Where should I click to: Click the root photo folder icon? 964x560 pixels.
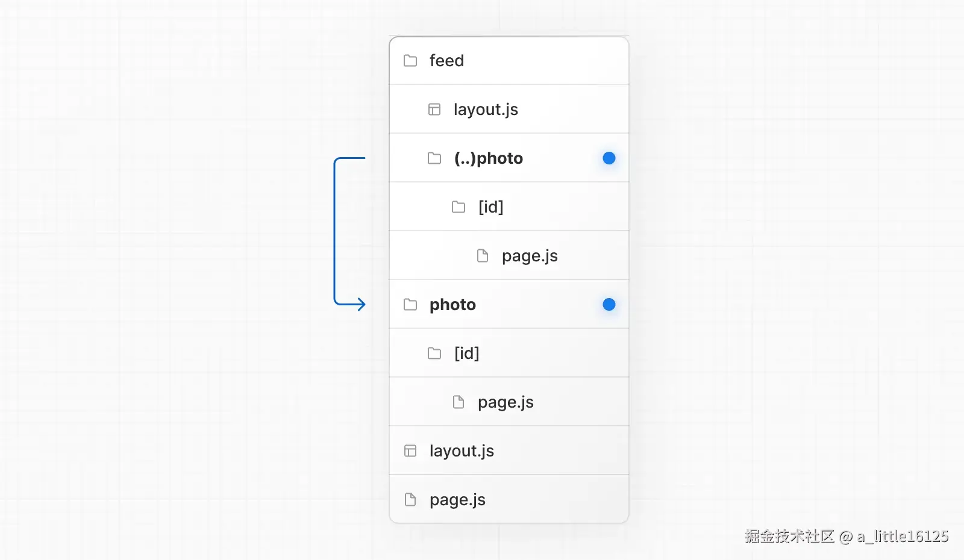(410, 305)
